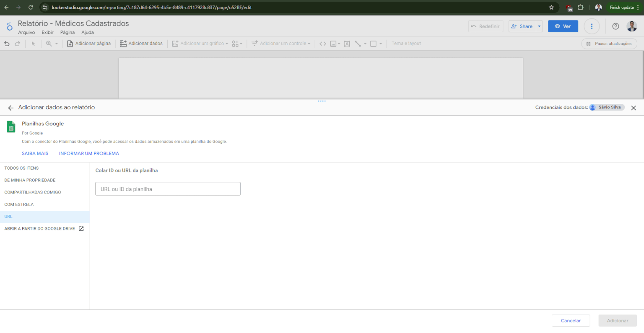The image size is (644, 333).
Task: Click the Planilhas Google connector icon
Action: (x=10, y=126)
